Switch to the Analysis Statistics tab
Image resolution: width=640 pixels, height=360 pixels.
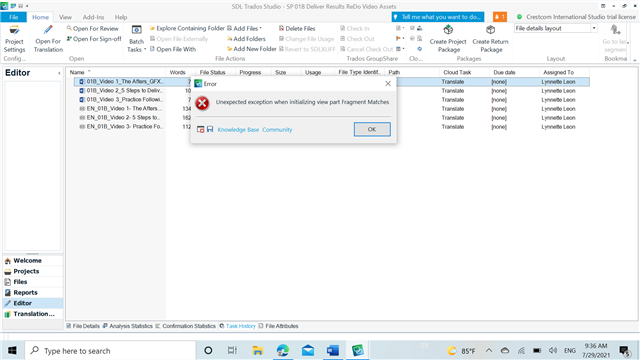(127, 326)
